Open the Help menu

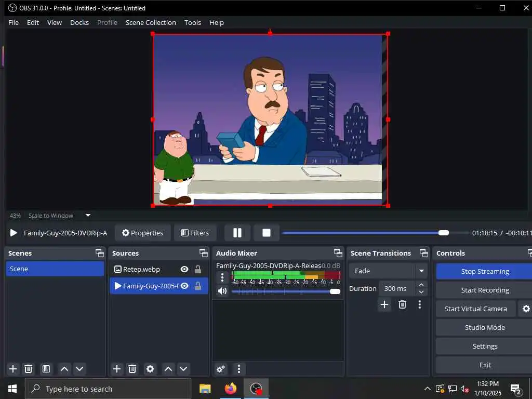point(217,22)
